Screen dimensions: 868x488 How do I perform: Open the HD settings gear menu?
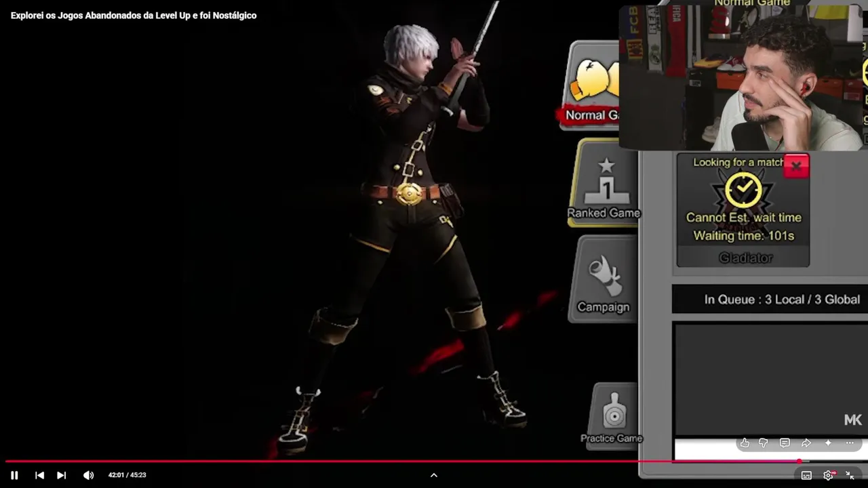[829, 475]
